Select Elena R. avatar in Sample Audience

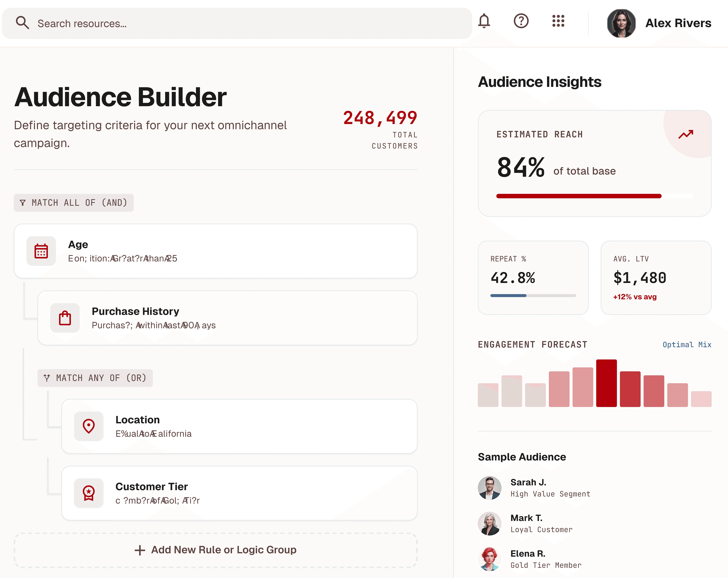489,559
